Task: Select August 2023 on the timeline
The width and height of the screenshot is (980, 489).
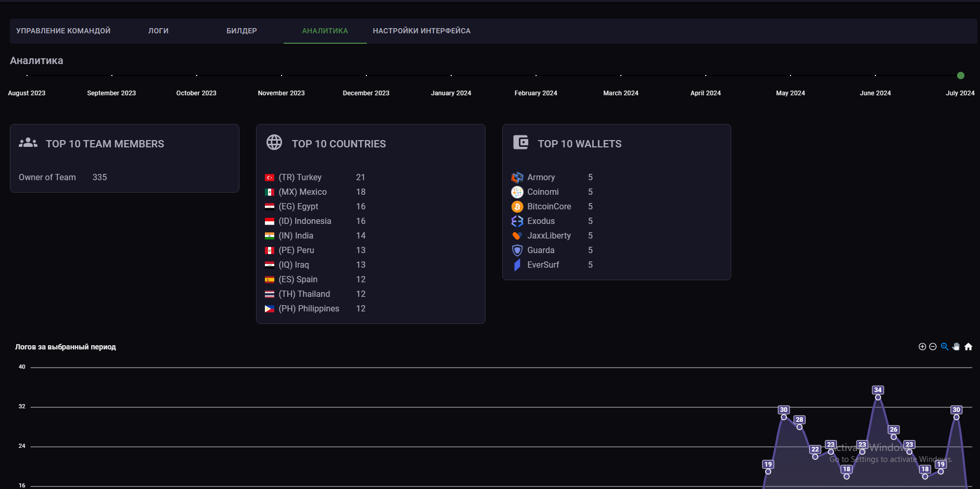Action: point(27,93)
